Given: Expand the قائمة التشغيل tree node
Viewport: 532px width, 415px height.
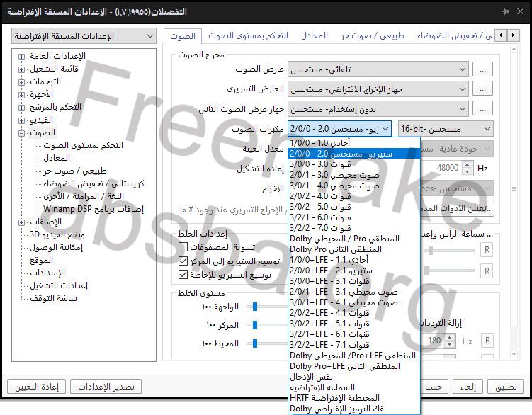Looking at the screenshot, I should [x=21, y=69].
